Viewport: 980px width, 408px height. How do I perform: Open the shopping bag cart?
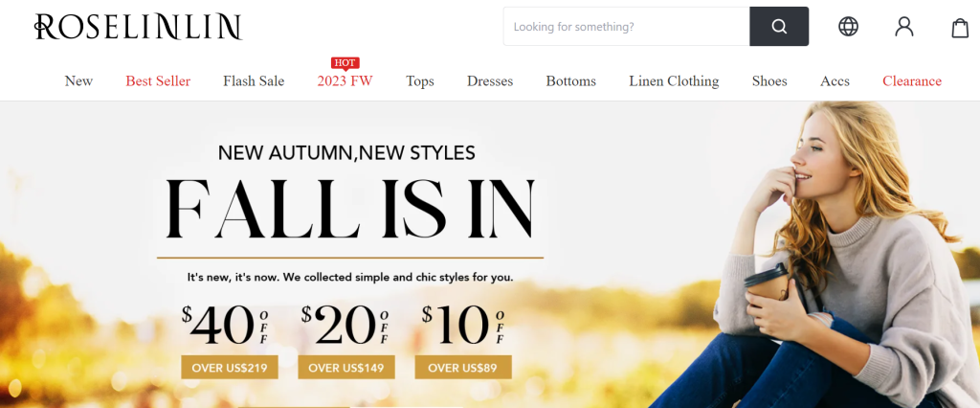click(x=960, y=28)
